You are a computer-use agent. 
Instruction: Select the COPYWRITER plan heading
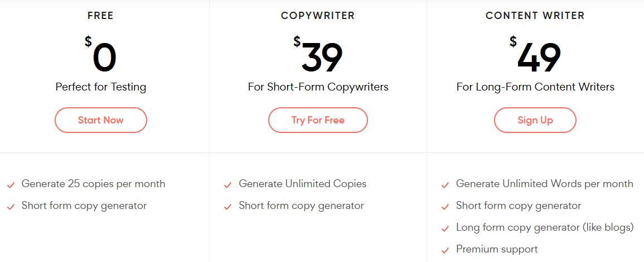point(318,16)
